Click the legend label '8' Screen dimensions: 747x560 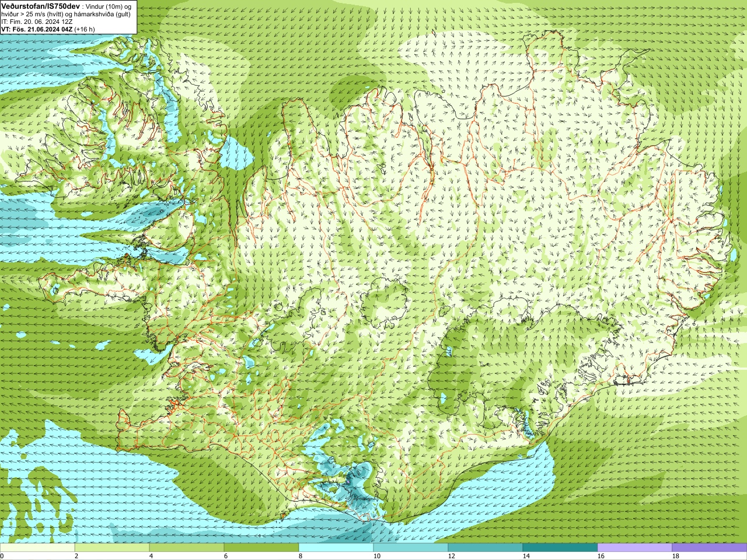[301, 556]
